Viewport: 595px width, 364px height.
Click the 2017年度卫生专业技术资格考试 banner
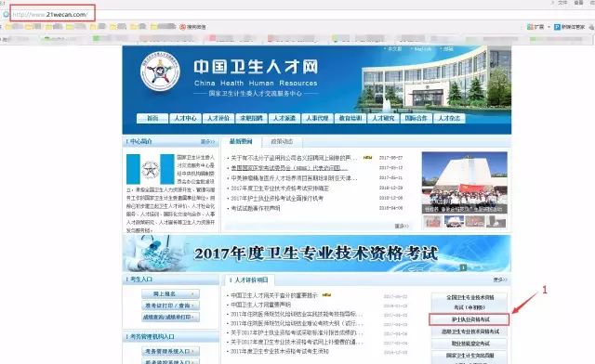click(316, 253)
